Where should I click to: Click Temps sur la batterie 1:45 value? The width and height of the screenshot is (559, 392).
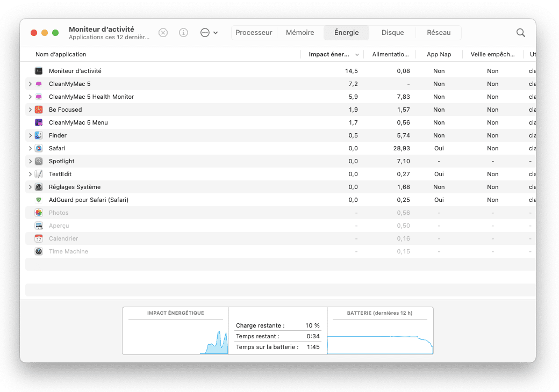coord(313,347)
